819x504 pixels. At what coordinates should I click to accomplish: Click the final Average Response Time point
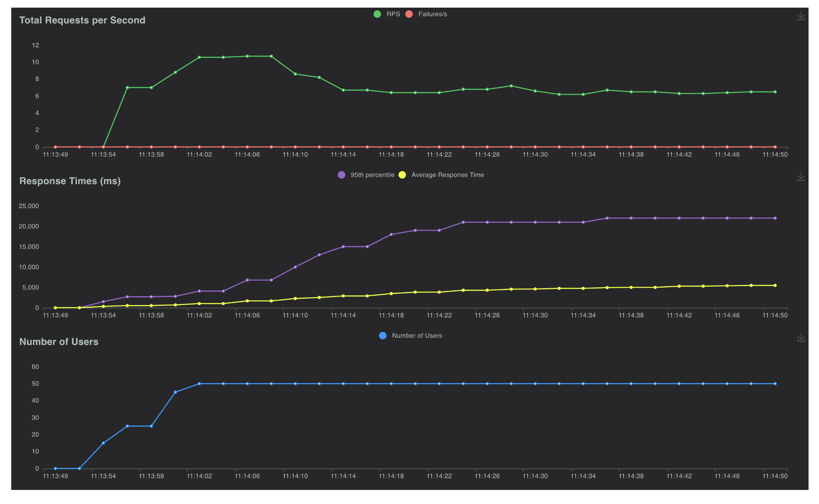[775, 285]
